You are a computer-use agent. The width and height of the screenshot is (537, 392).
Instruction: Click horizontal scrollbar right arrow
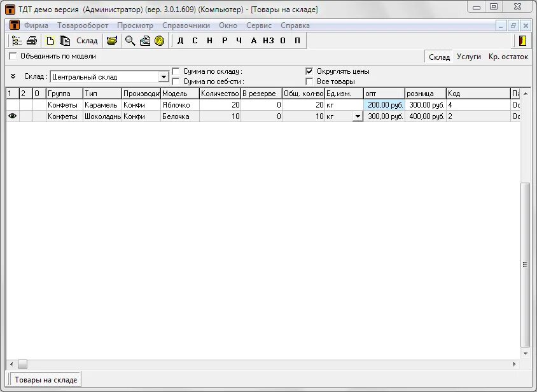[x=514, y=364]
